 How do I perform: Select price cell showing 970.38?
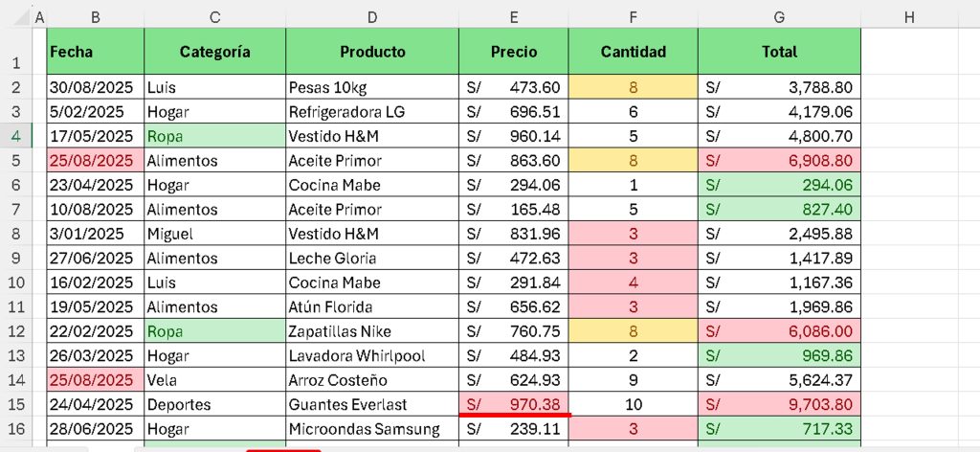(x=514, y=404)
